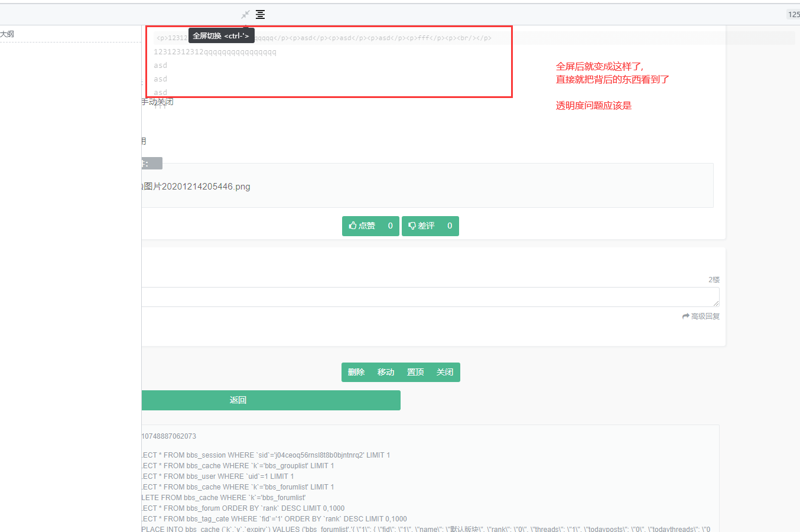Click the pin icon in the top toolbar
Image resolution: width=800 pixels, height=532 pixels.
click(x=245, y=14)
